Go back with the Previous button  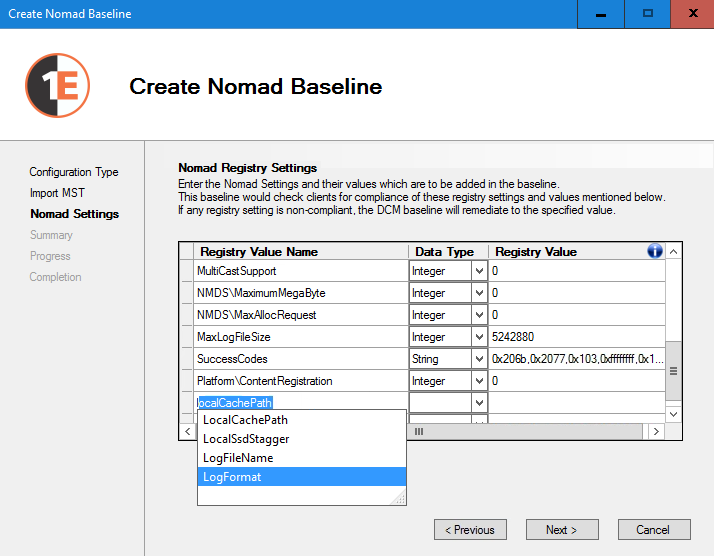470,530
